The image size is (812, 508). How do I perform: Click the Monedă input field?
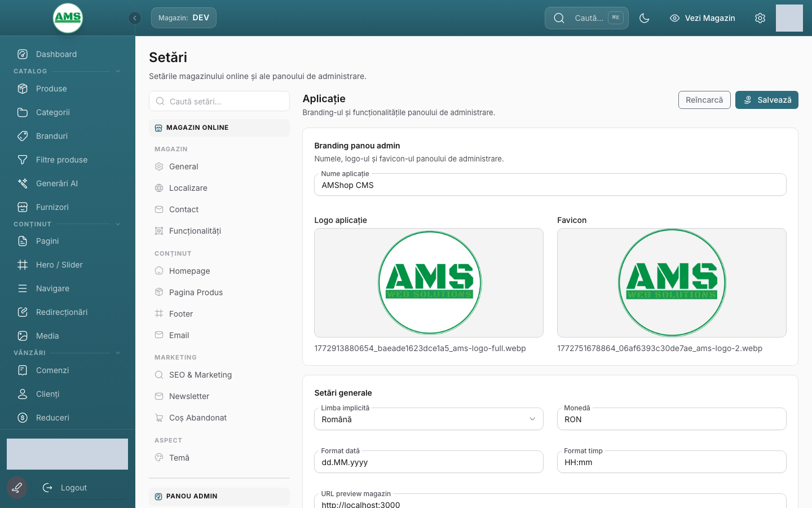pos(672,419)
